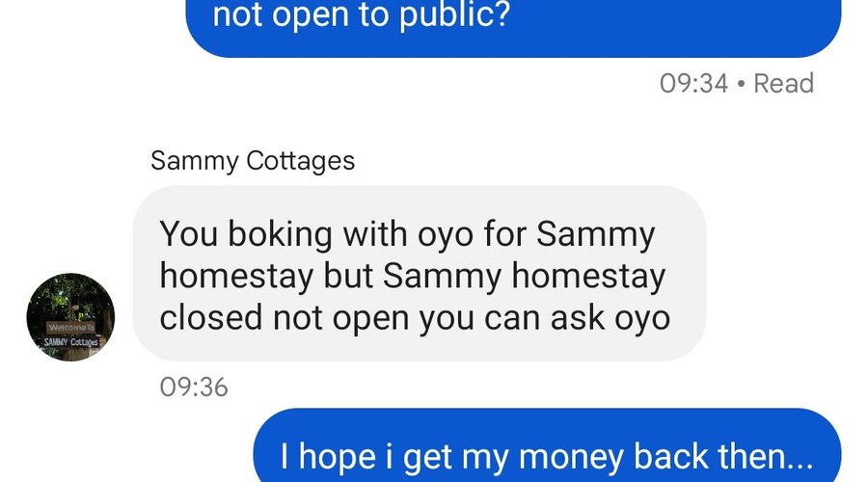Tap the word 'Cottages' in sender name
Viewport: 868px width, 482px height.
[x=301, y=161]
